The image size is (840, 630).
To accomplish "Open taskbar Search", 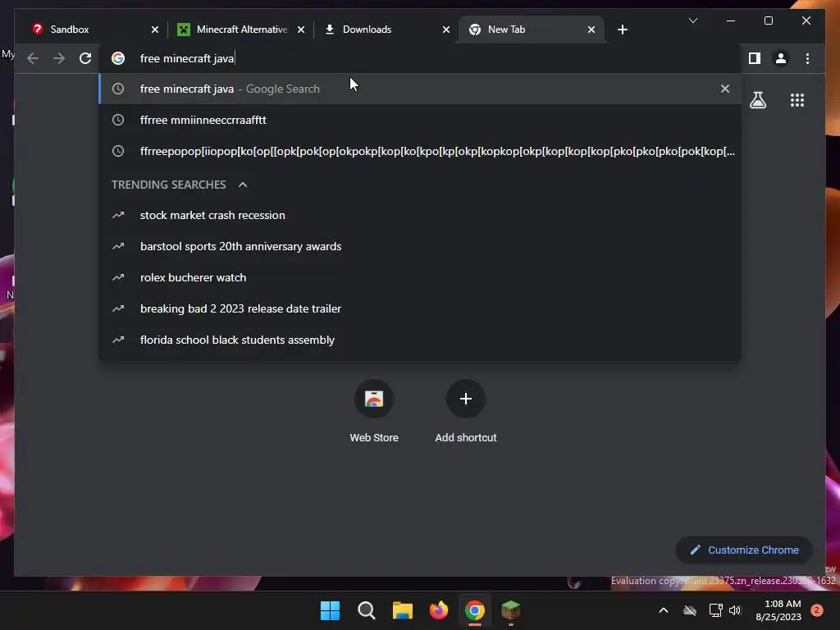I will click(367, 610).
